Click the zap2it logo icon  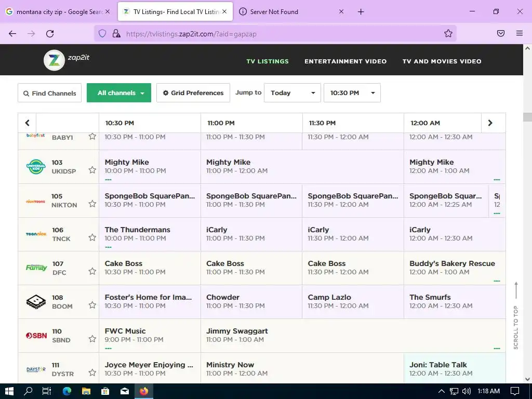(x=54, y=60)
